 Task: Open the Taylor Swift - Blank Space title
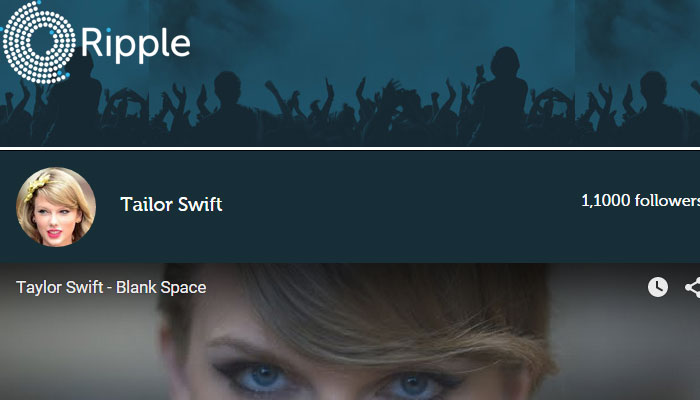tap(111, 287)
